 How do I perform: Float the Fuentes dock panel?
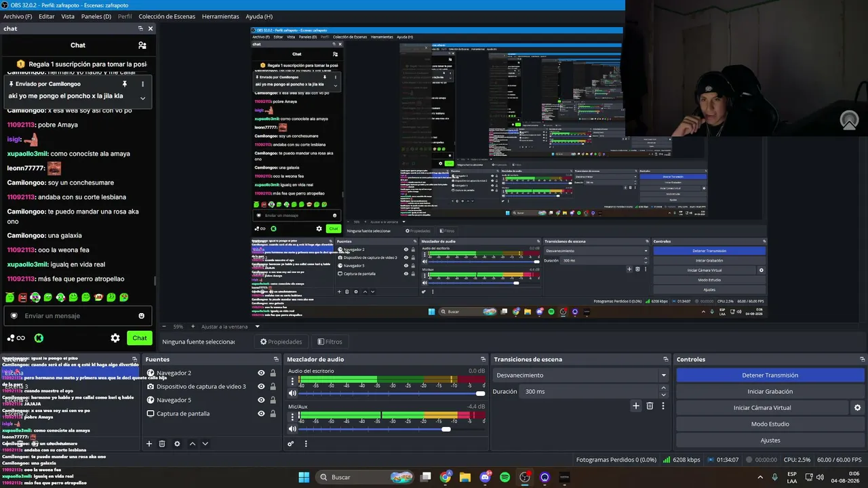(x=276, y=359)
